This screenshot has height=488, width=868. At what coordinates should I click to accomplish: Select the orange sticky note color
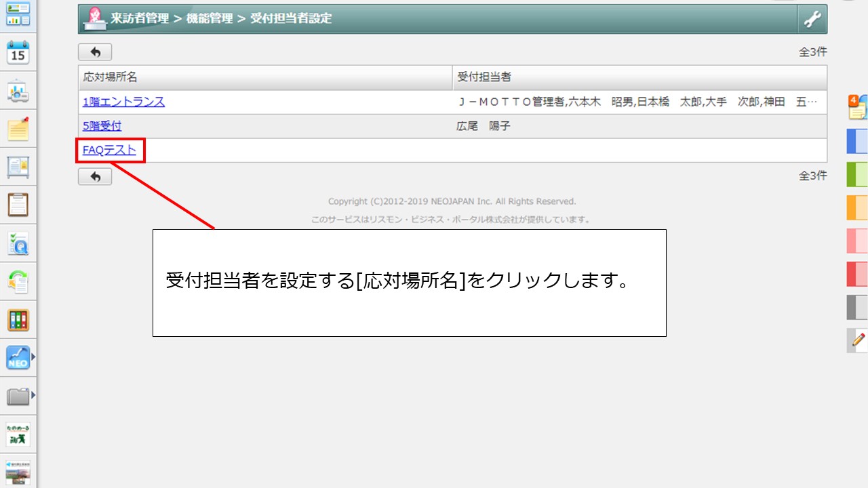point(857,207)
